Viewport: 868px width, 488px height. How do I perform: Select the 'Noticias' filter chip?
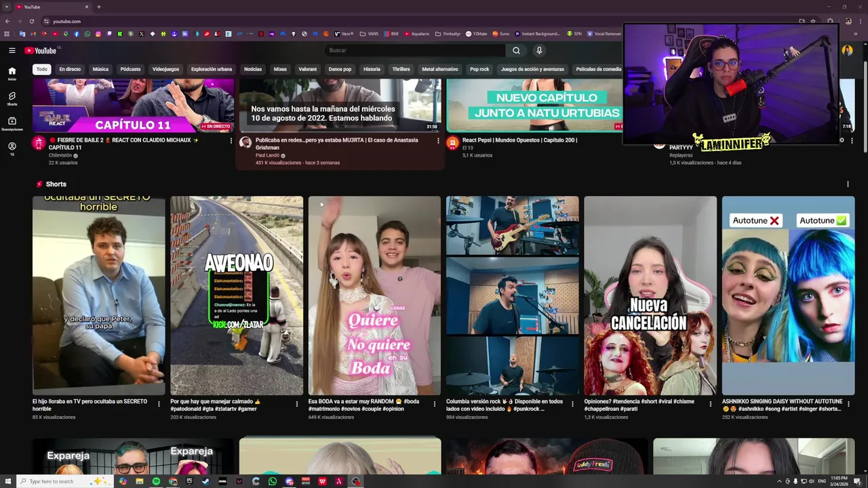point(253,69)
